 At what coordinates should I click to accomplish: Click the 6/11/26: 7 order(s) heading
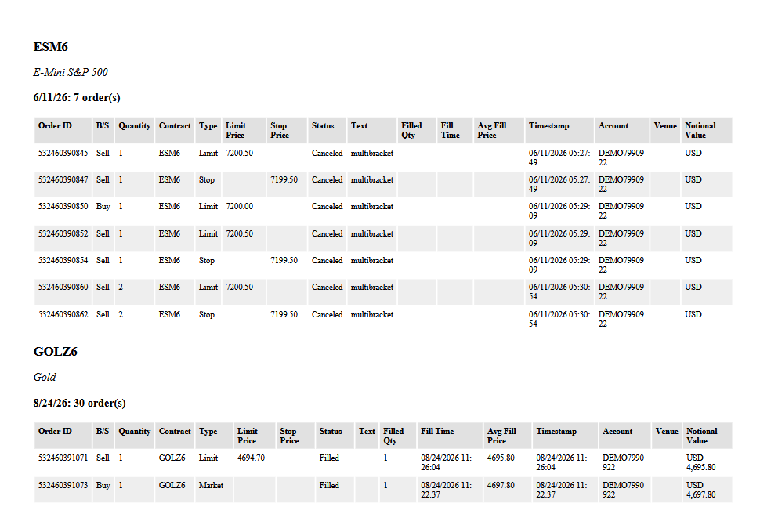click(77, 97)
